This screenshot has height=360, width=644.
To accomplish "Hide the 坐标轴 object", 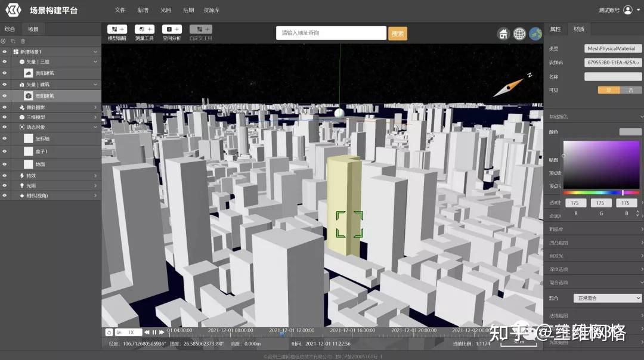I will pos(5,138).
